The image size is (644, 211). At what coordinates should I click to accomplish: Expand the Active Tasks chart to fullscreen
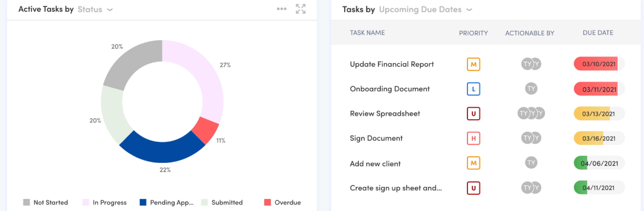pos(301,9)
